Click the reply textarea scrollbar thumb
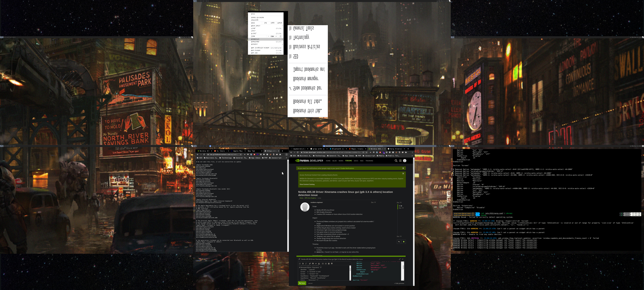644x290 pixels. pyautogui.click(x=350, y=269)
